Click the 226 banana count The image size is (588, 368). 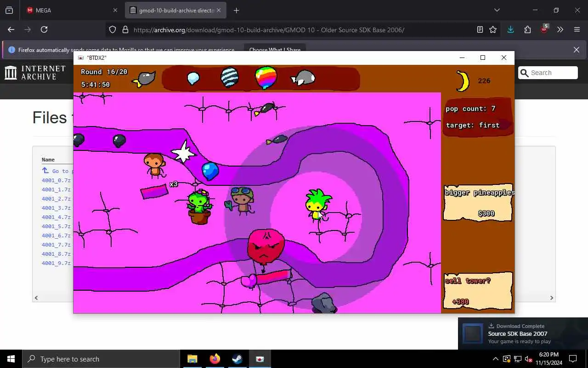[x=484, y=81]
